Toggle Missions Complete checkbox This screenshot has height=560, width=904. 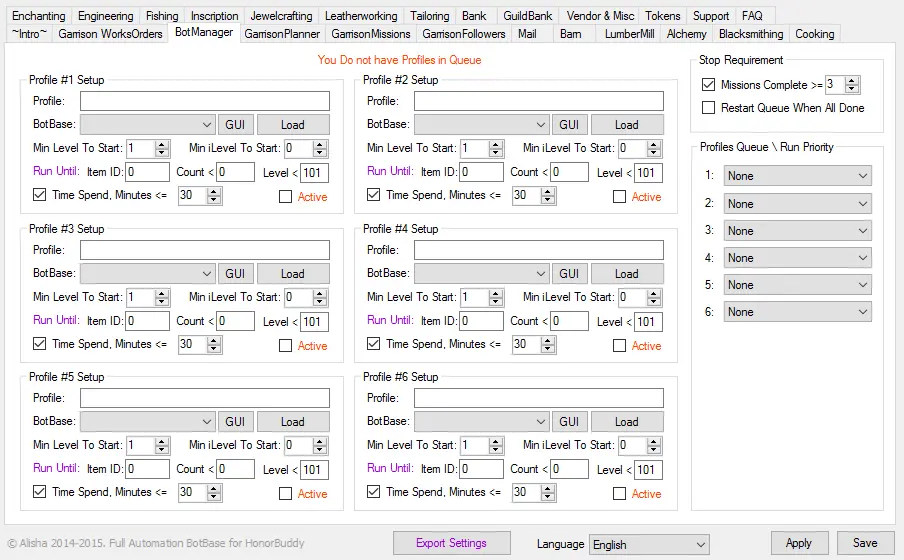pyautogui.click(x=709, y=85)
